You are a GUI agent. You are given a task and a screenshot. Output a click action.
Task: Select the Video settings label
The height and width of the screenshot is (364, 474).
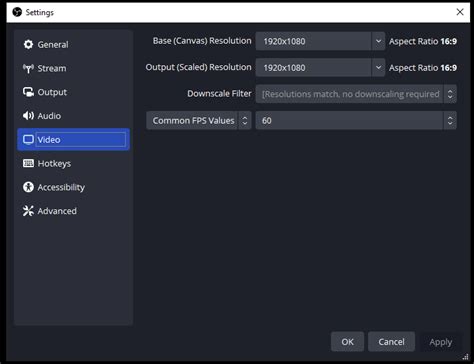(x=49, y=140)
